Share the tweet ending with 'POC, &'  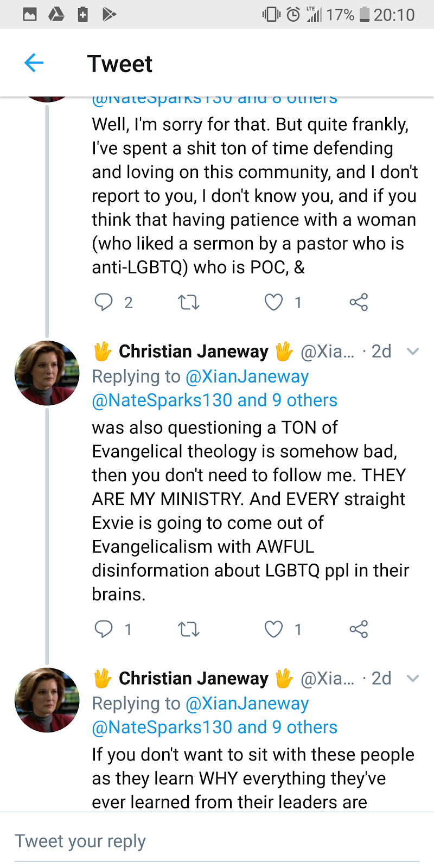359,302
